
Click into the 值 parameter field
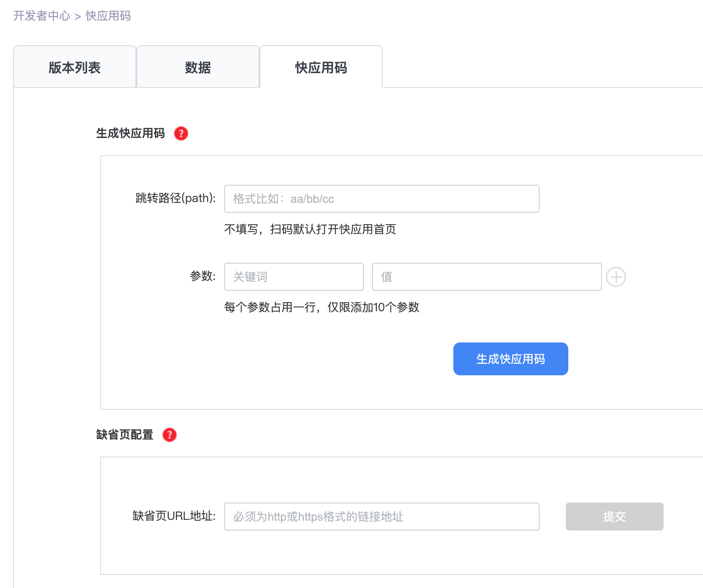tap(487, 277)
